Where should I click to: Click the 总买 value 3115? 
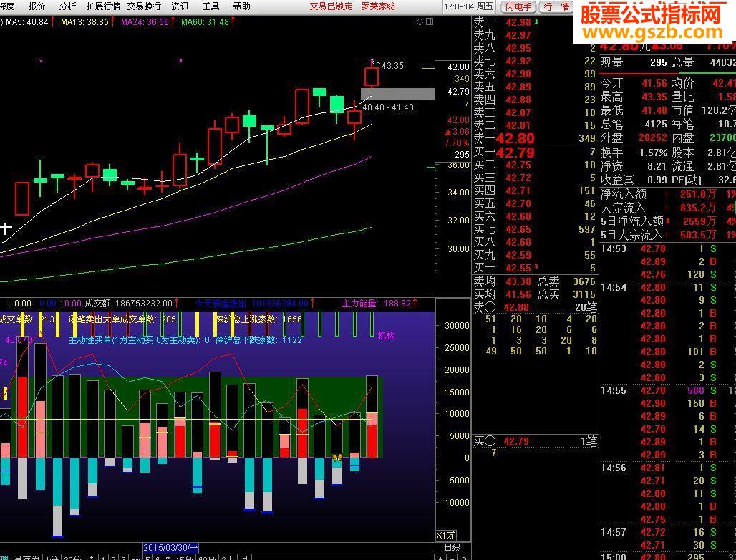coord(584,294)
